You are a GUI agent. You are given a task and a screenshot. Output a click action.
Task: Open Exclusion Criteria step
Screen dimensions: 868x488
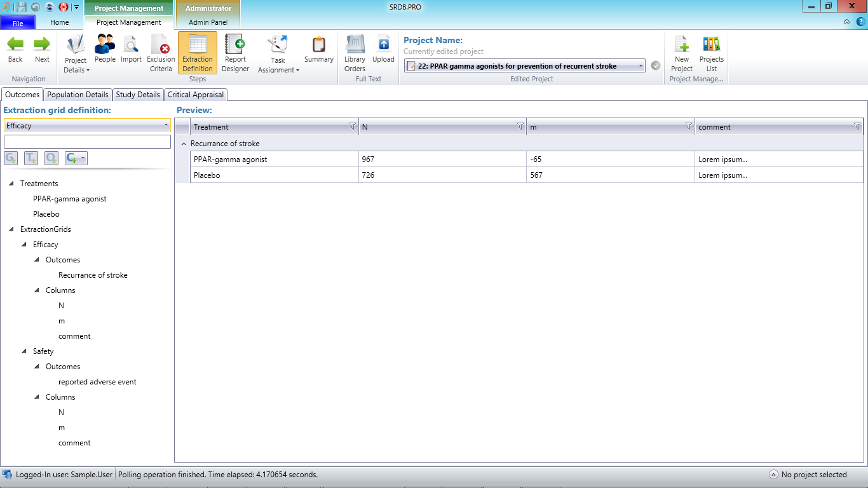(x=161, y=53)
